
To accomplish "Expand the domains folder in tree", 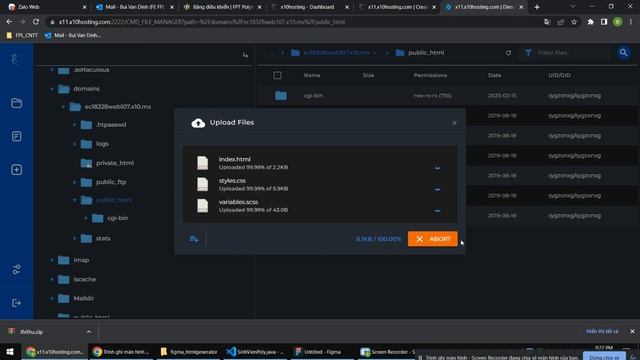I will click(x=52, y=89).
